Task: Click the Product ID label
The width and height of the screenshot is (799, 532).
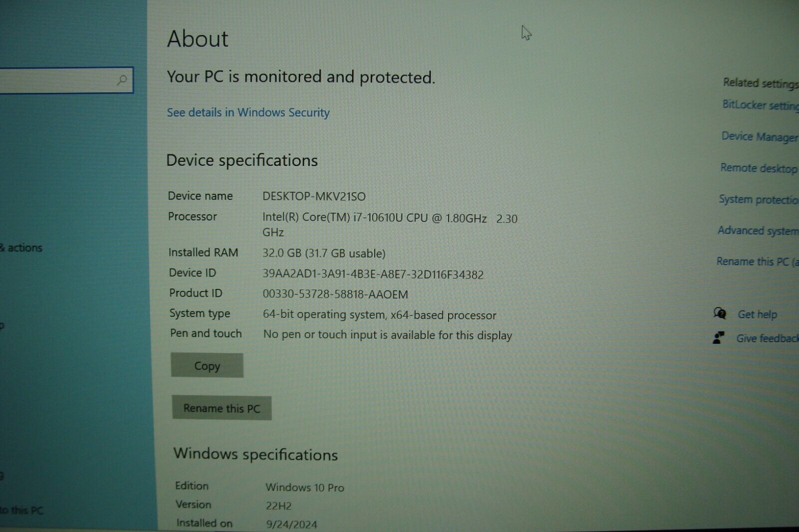Action: coord(196,293)
